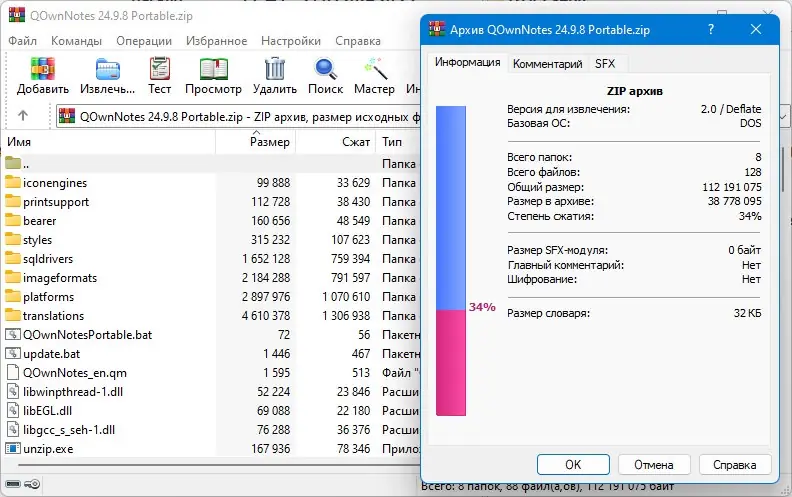Open the Команды menu
Image resolution: width=792 pixels, height=497 pixels.
point(76,41)
